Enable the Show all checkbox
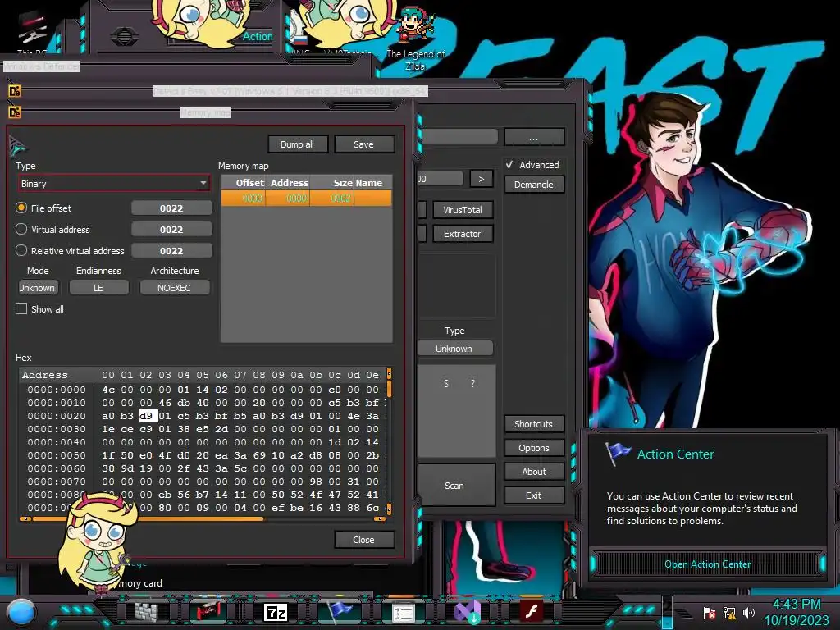Screen dimensions: 840x630 21,308
